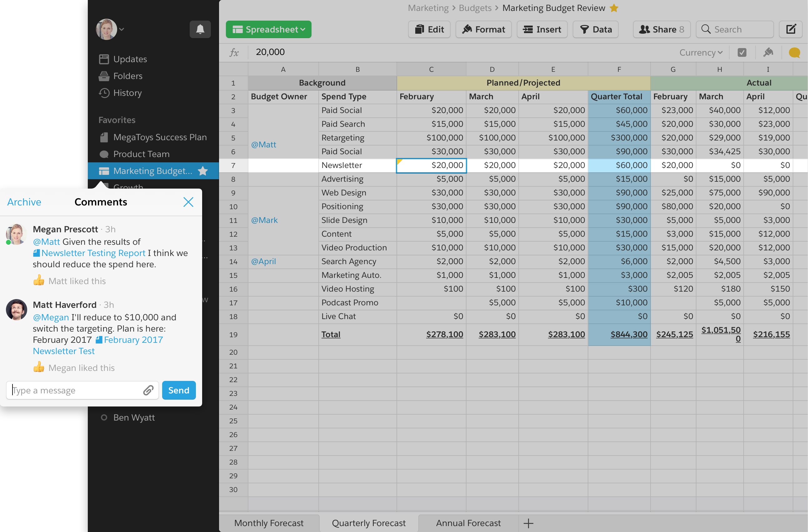Click the notifications bell icon
808x532 pixels.
coord(200,30)
